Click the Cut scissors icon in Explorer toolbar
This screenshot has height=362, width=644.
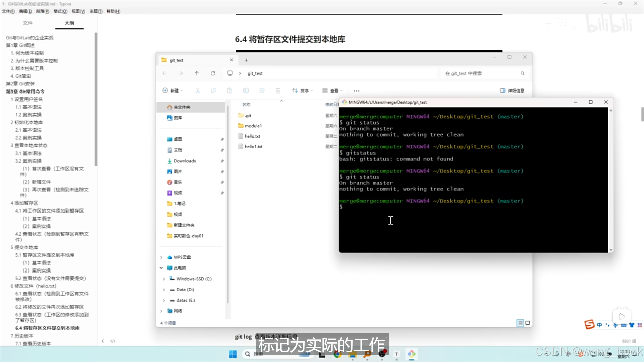click(x=198, y=90)
